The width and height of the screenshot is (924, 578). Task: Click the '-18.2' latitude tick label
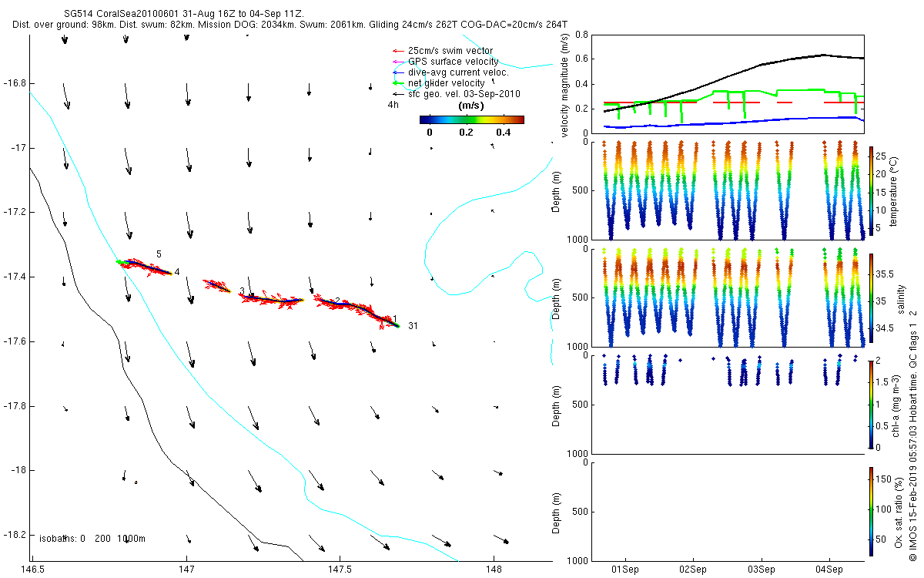(x=14, y=534)
